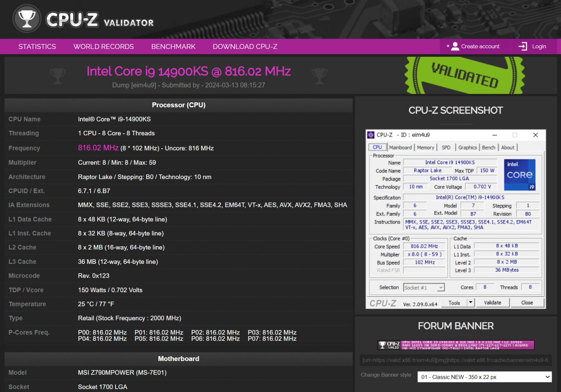This screenshot has width=561, height=392.
Task: Open the STATISTICS menu item
Action: pos(37,47)
